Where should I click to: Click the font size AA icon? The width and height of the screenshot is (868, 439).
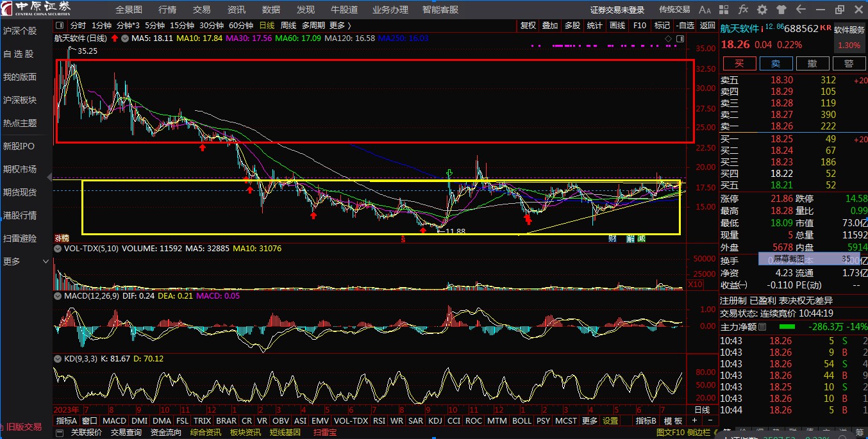705,10
